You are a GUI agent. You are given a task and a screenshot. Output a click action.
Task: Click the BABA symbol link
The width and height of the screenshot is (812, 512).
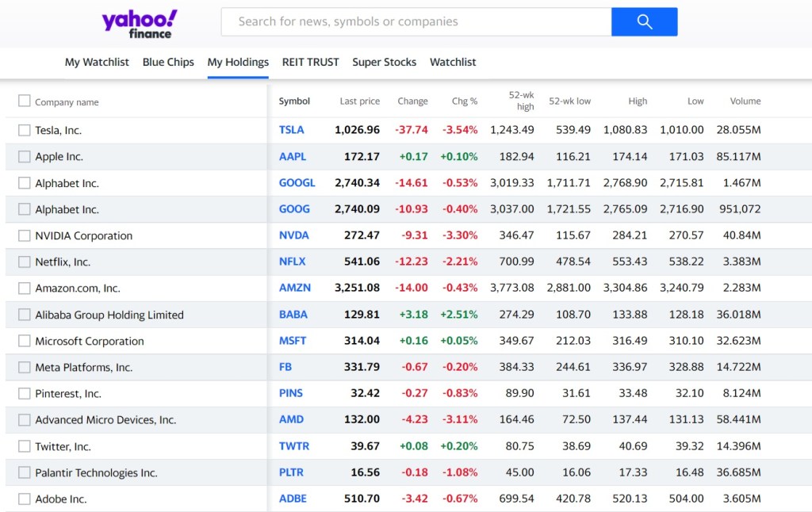pyautogui.click(x=293, y=315)
